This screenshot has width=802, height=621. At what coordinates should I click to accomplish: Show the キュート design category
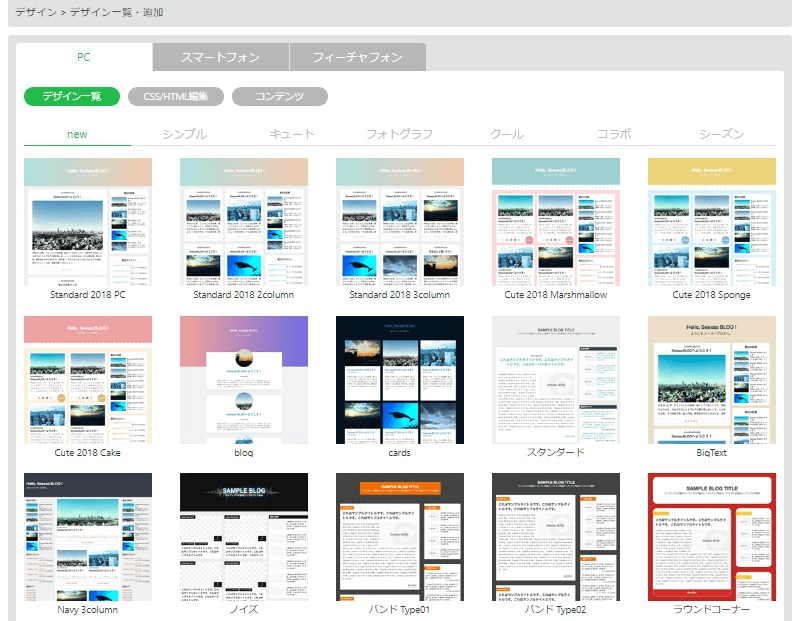point(292,134)
